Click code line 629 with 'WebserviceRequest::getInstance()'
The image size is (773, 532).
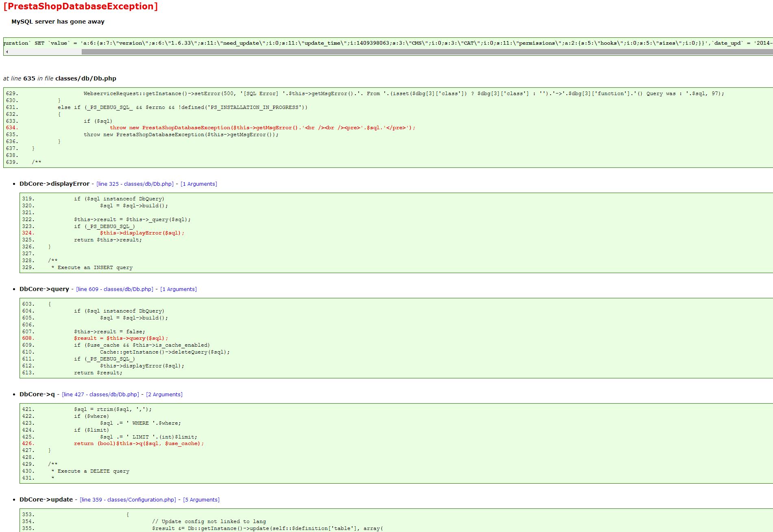[404, 93]
